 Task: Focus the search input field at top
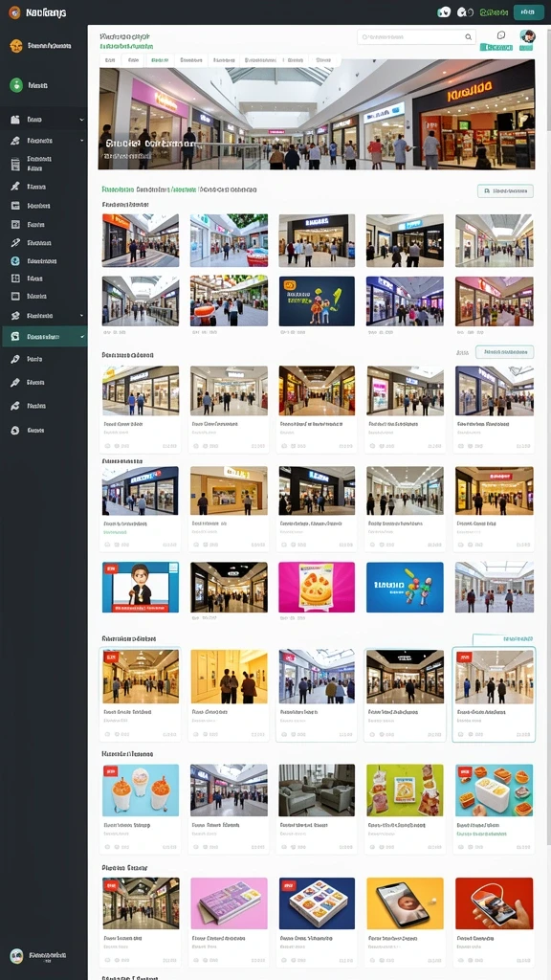point(416,37)
